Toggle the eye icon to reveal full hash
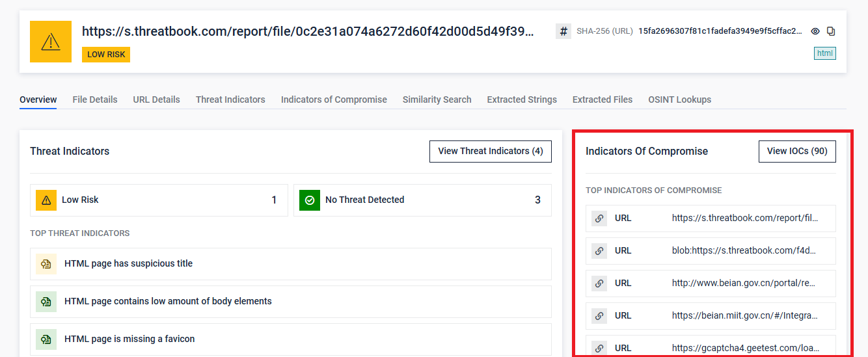Viewport: 868px width, 357px height. 815,31
